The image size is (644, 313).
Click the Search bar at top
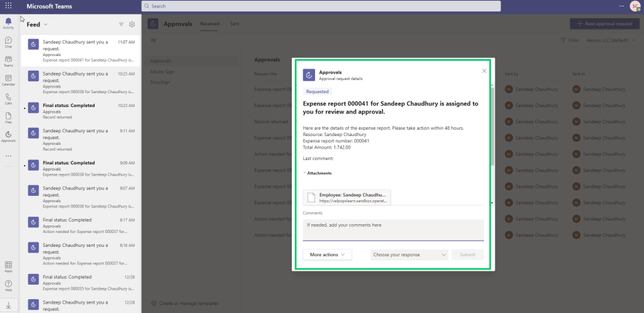click(x=321, y=6)
